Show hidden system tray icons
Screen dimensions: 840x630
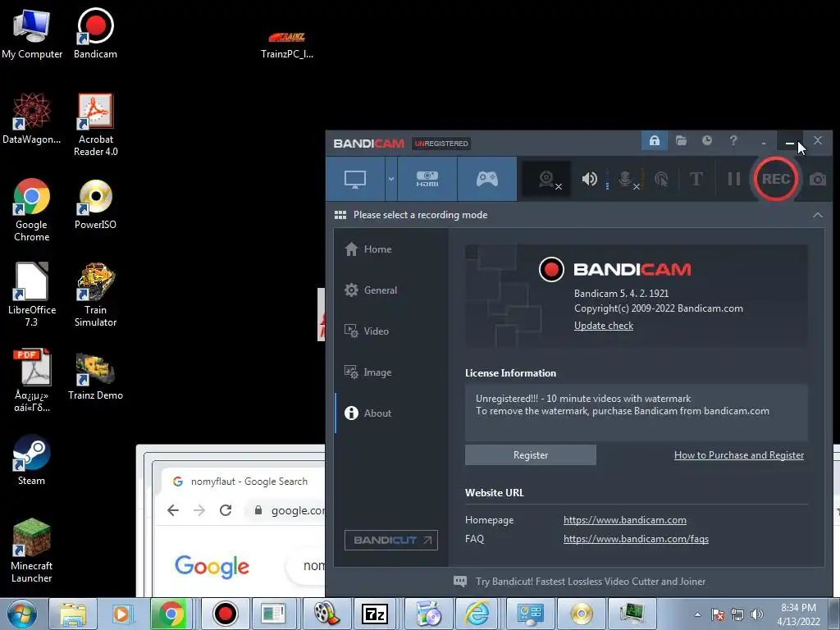tap(697, 614)
